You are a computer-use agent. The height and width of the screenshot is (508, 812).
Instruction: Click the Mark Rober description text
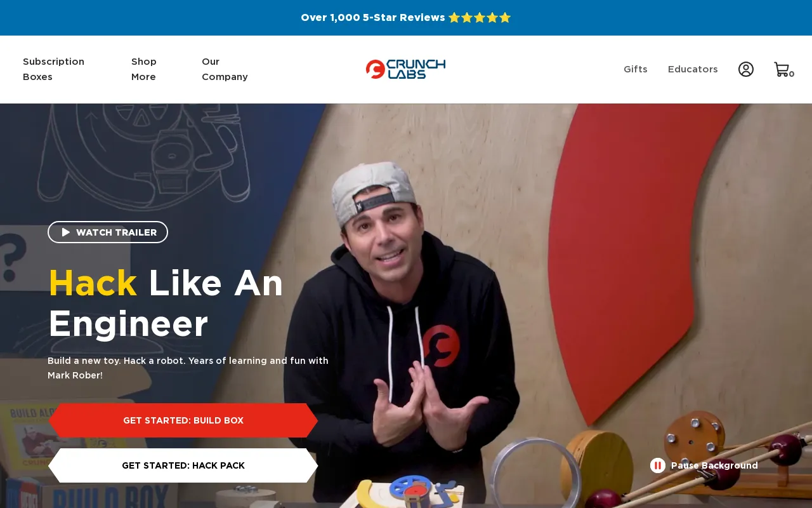(188, 368)
